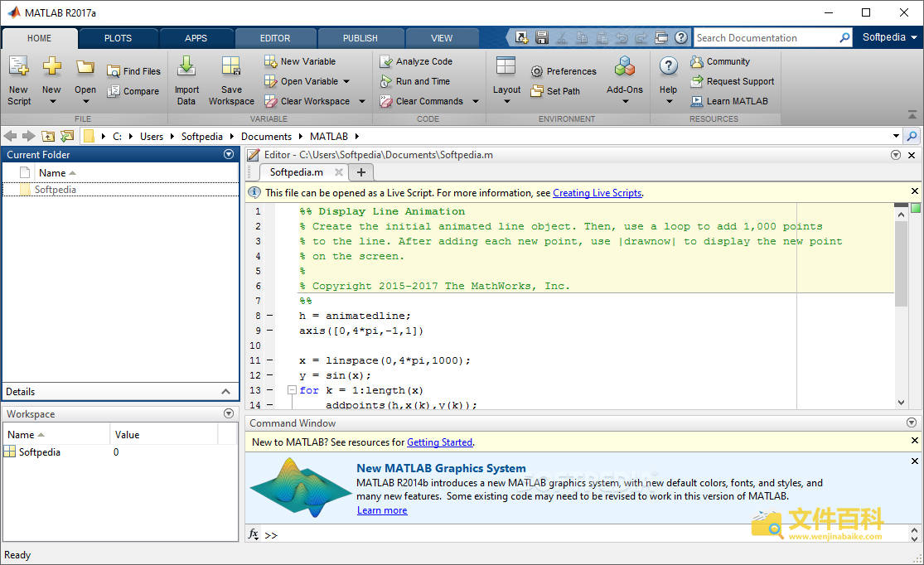924x565 pixels.
Task: Click Learn more link
Action: click(x=382, y=510)
